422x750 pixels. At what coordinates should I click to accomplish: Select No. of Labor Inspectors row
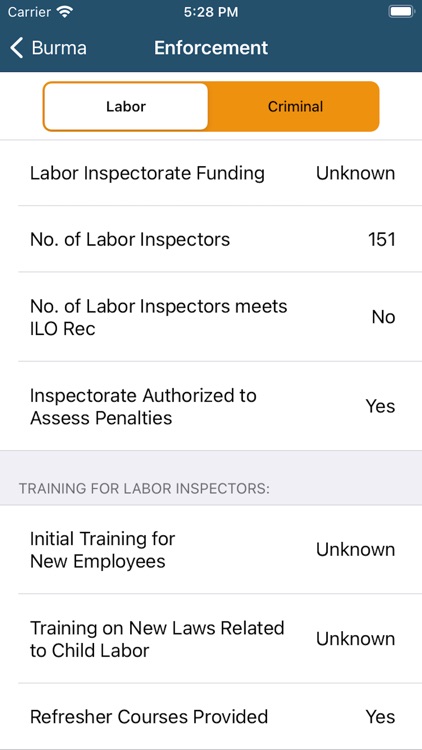point(211,239)
